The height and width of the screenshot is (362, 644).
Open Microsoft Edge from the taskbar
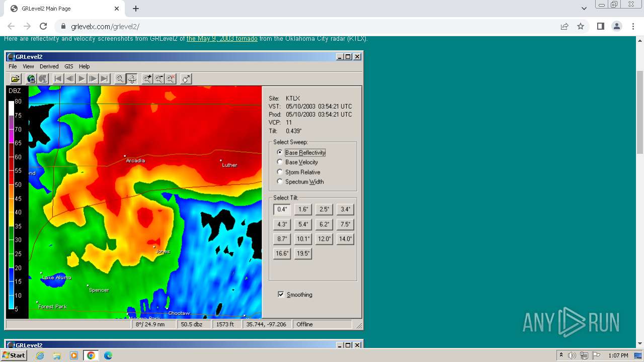tap(108, 355)
